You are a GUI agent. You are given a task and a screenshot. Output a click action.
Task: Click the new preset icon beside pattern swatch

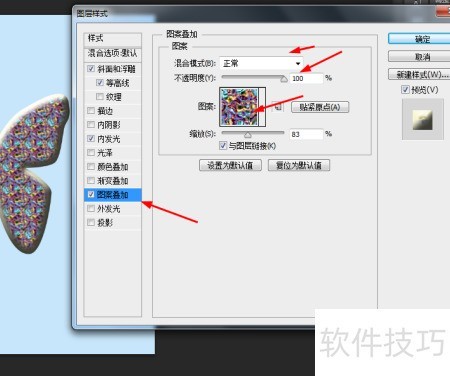[x=278, y=107]
